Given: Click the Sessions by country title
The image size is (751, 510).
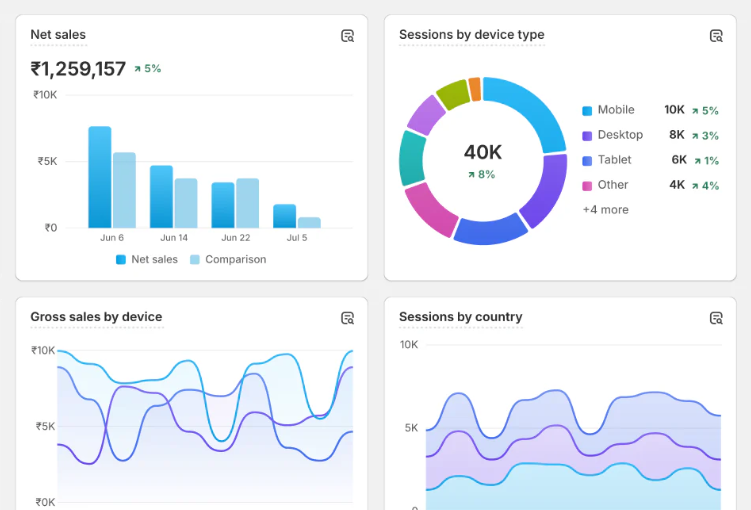Looking at the screenshot, I should [460, 317].
